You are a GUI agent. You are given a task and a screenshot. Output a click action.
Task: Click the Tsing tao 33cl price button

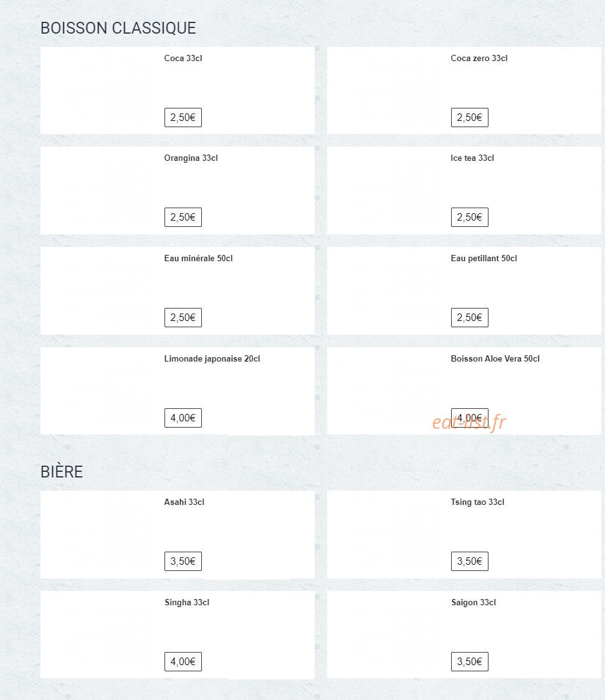pos(469,561)
